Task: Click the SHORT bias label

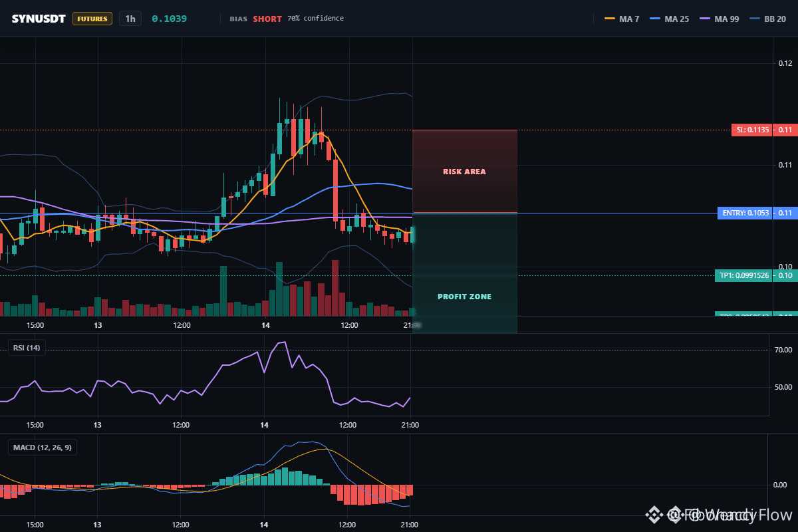Action: 267,19
